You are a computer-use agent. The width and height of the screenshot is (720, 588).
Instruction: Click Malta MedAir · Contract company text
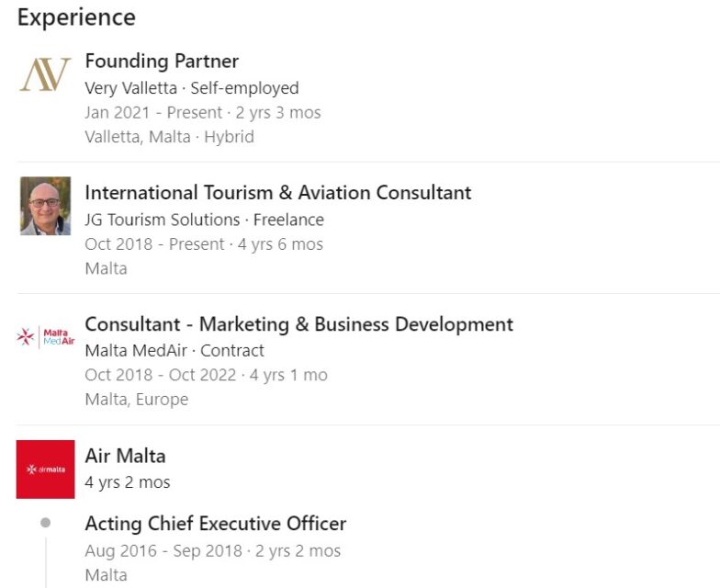click(174, 351)
